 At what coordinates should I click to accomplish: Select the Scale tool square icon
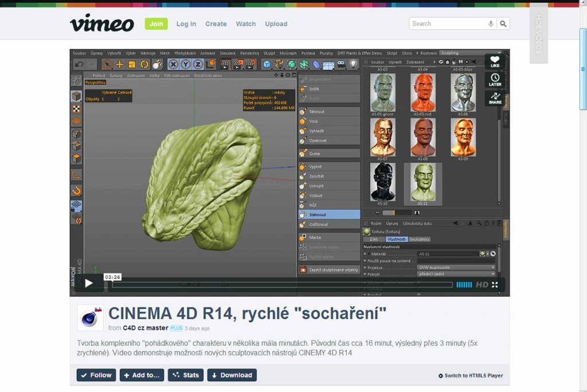(x=132, y=64)
